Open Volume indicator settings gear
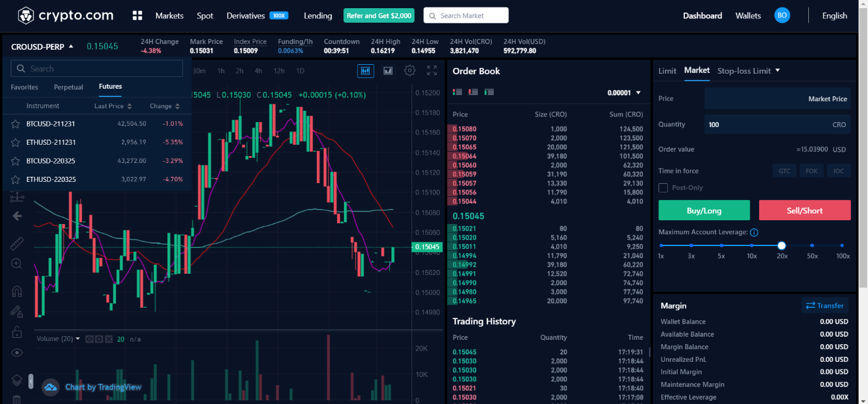This screenshot has height=404, width=868. (x=99, y=339)
